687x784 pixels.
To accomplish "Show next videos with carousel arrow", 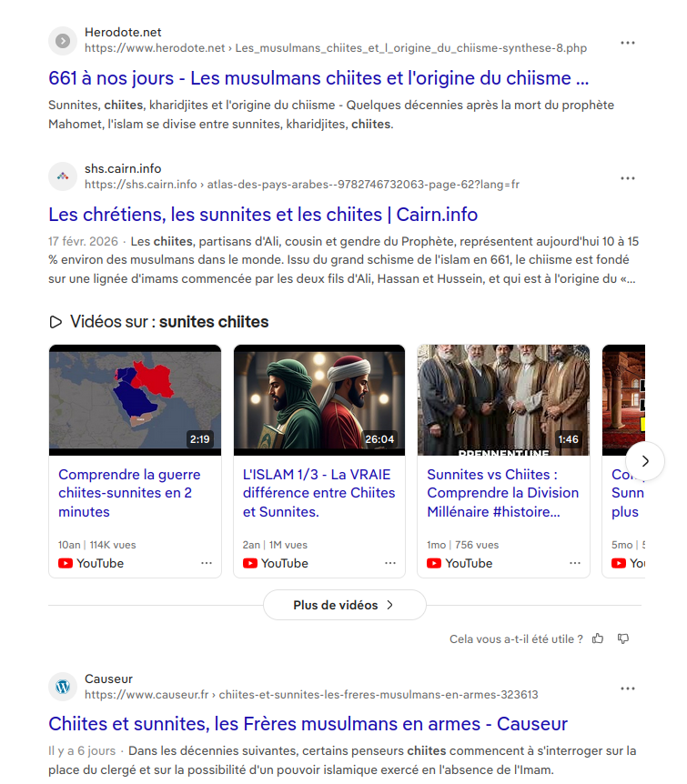I will (x=645, y=461).
